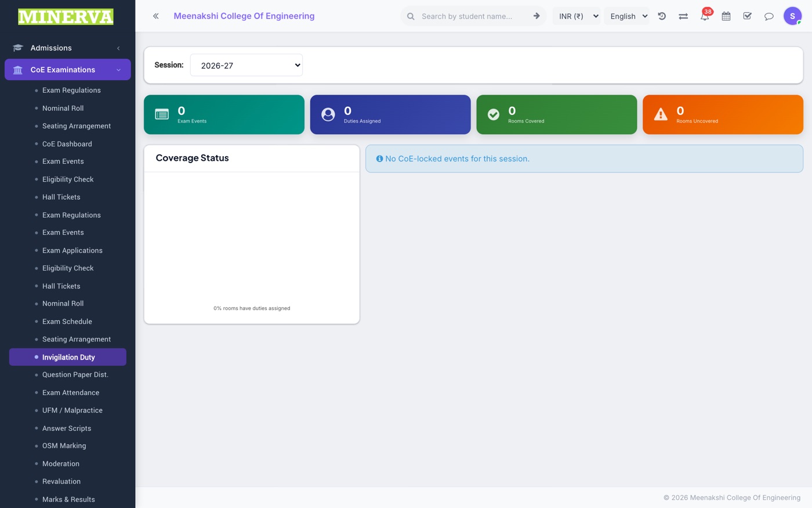Expand the Admissions menu chevron

(118, 48)
